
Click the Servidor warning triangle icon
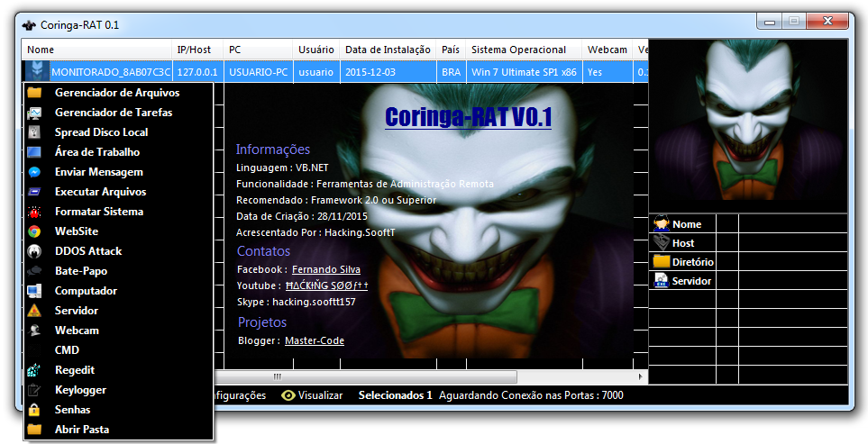click(x=34, y=311)
